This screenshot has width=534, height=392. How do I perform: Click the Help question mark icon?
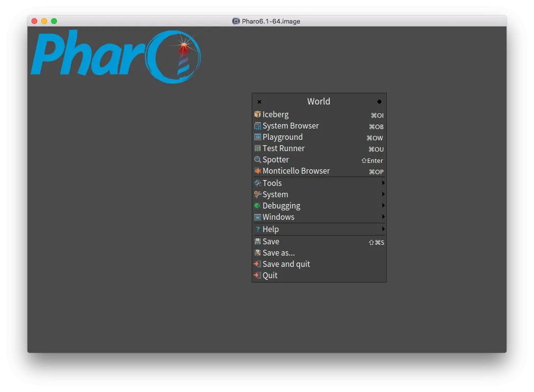pyautogui.click(x=258, y=229)
